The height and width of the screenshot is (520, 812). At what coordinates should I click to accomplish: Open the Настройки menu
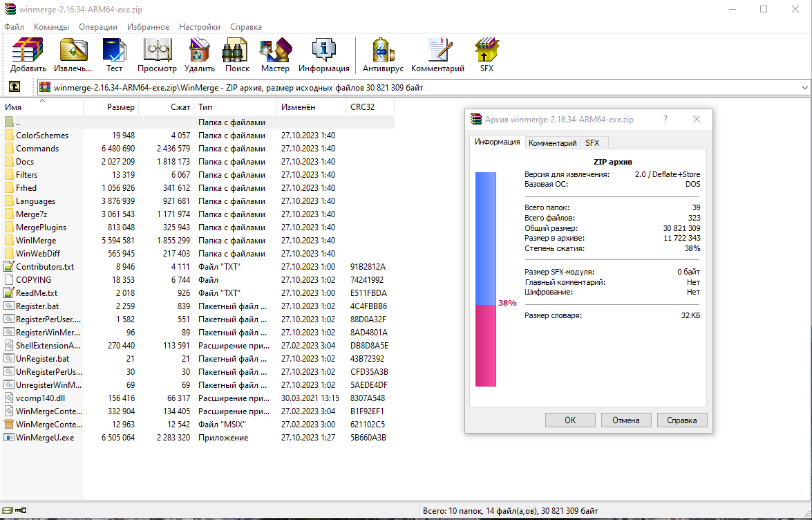(199, 27)
